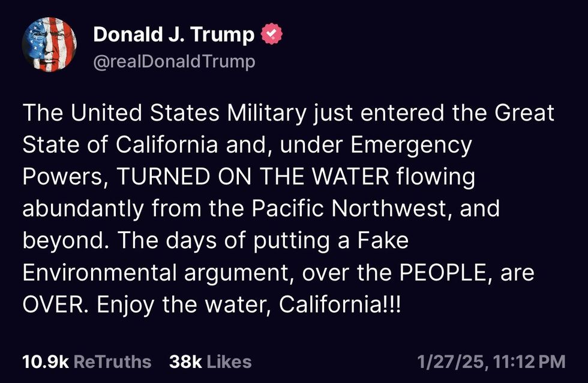Open Donald J. Trump's profile avatar
This screenshot has height=383, width=588.
pos(50,44)
